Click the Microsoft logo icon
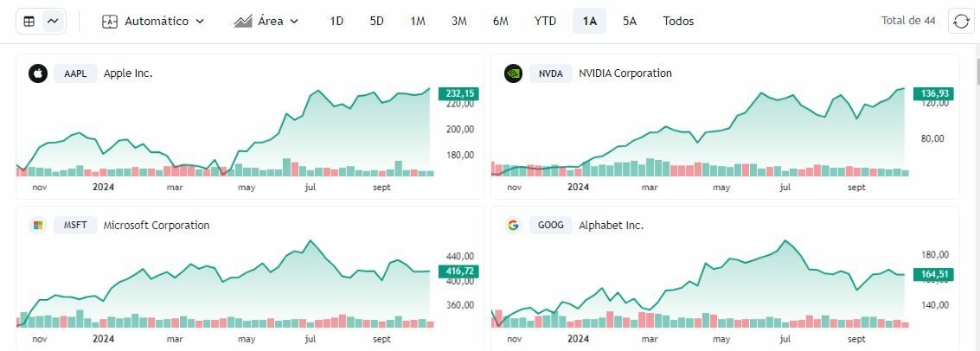This screenshot has height=351, width=980. click(x=37, y=226)
